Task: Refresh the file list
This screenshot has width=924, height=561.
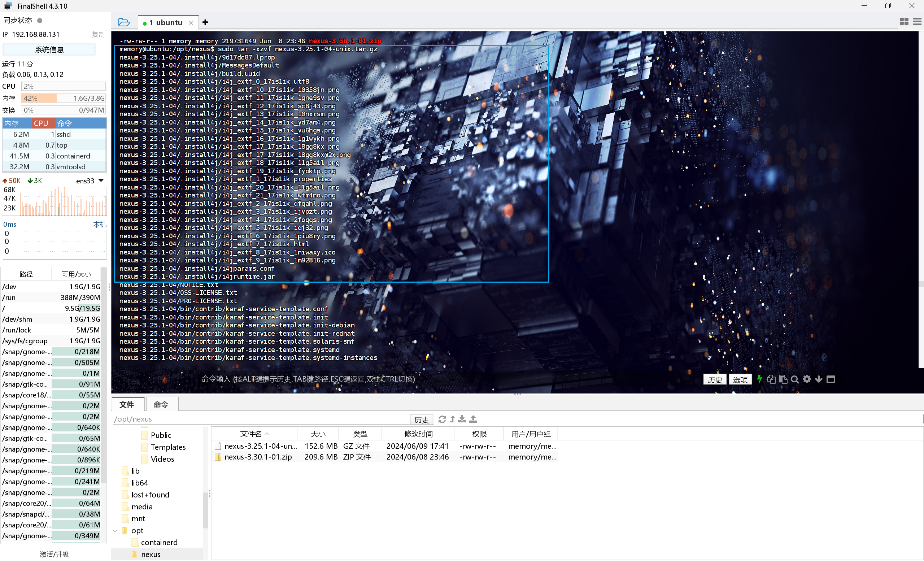Action: (x=442, y=419)
